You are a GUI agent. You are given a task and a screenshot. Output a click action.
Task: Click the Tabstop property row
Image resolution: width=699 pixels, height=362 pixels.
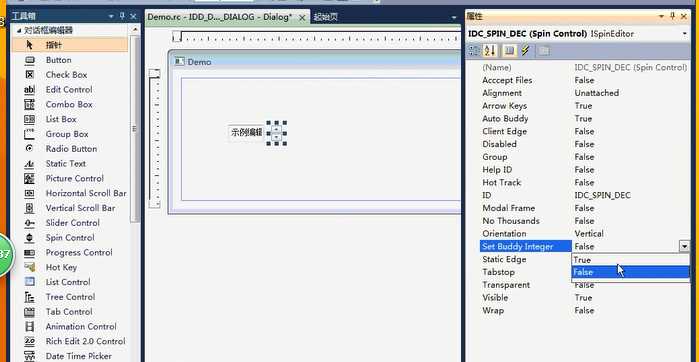[x=526, y=272]
